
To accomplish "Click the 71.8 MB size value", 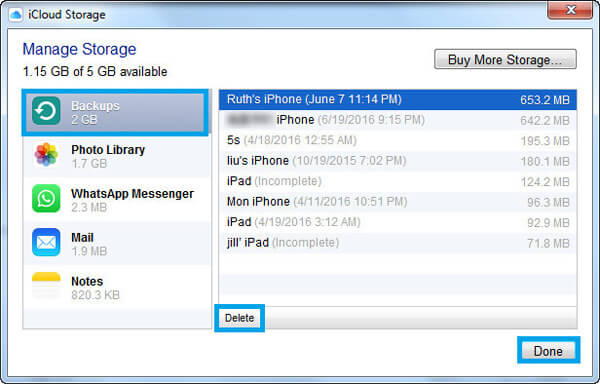I will [x=548, y=243].
